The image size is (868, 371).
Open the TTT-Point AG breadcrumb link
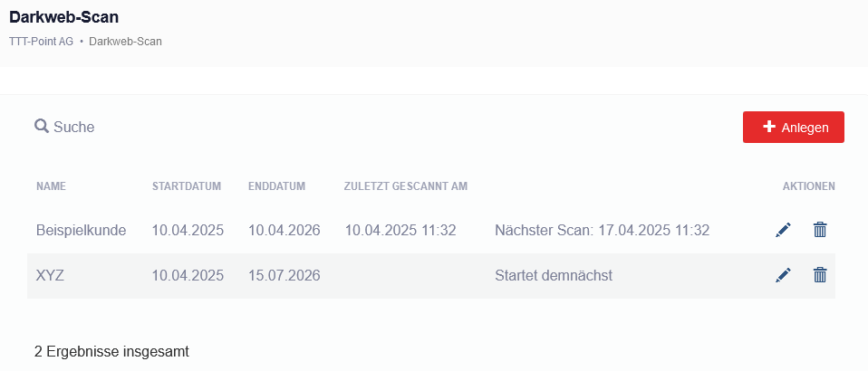click(41, 41)
